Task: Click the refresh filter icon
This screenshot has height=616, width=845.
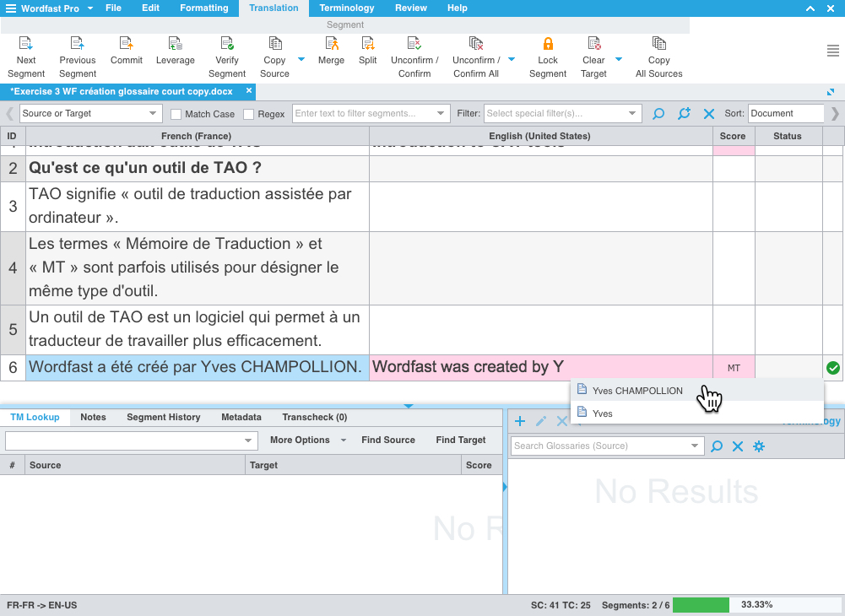Action: point(684,114)
